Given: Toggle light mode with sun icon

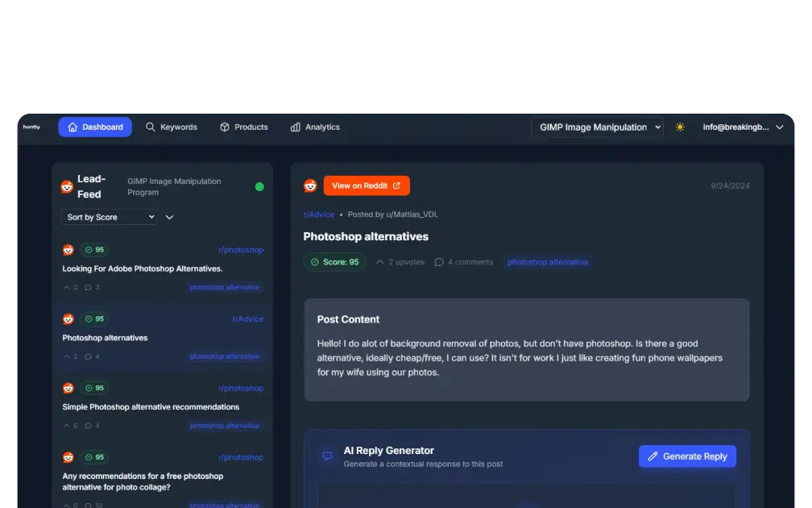Looking at the screenshot, I should (680, 127).
